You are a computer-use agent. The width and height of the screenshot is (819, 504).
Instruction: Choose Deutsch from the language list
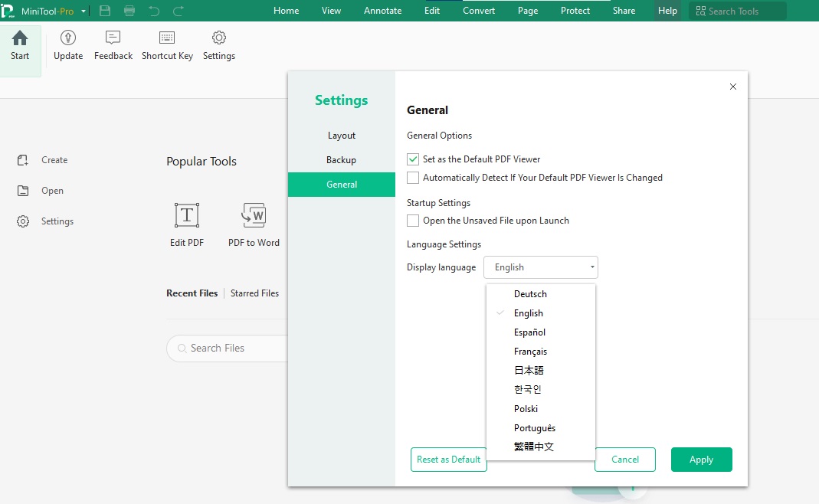[x=530, y=294]
